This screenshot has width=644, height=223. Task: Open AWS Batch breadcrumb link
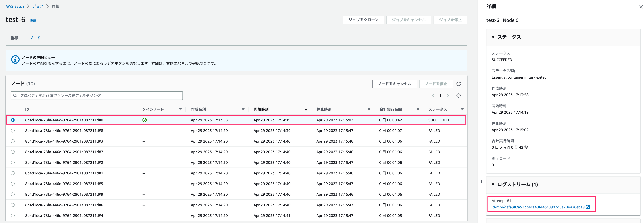14,6
